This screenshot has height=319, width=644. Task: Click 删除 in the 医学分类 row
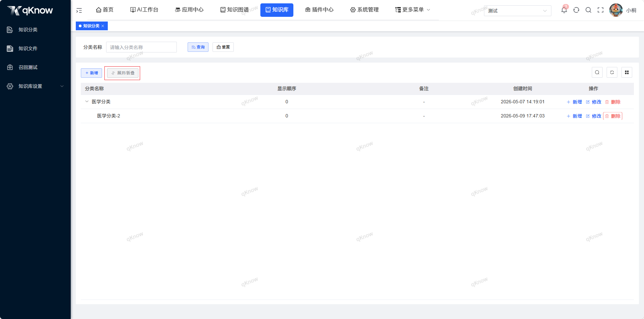coord(613,102)
